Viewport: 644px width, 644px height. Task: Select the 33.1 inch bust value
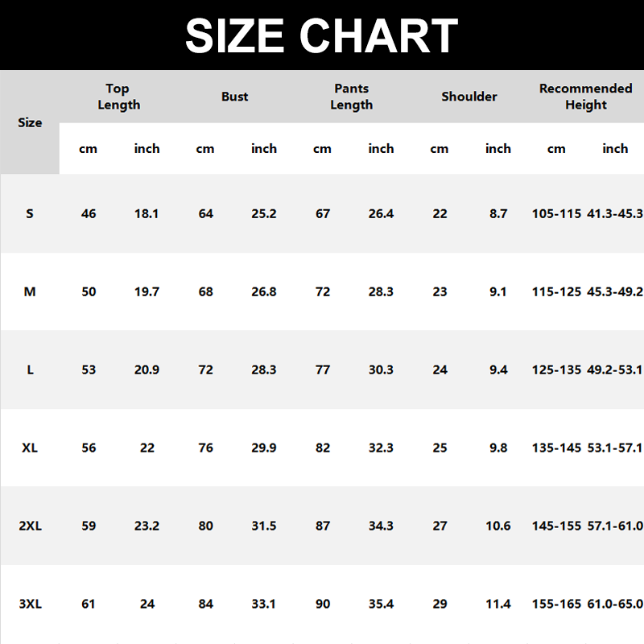click(264, 604)
